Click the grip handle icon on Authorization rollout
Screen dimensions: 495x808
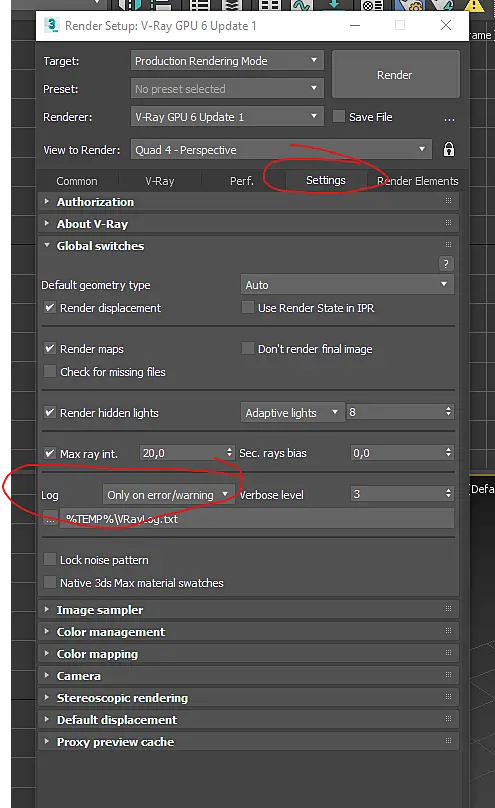(448, 200)
